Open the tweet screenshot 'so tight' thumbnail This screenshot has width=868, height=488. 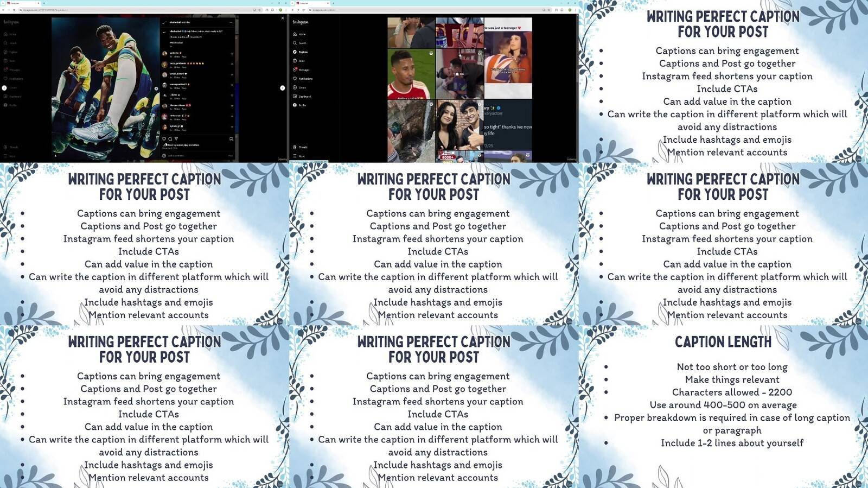508,125
